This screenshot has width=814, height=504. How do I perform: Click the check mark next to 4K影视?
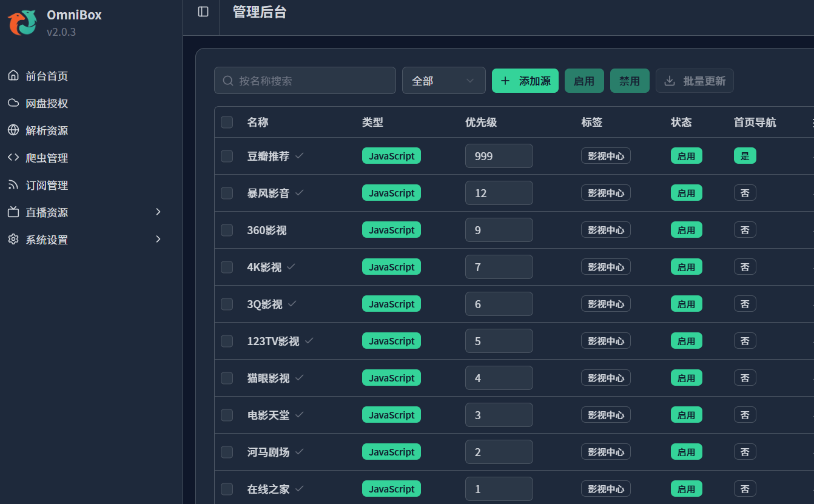point(291,267)
